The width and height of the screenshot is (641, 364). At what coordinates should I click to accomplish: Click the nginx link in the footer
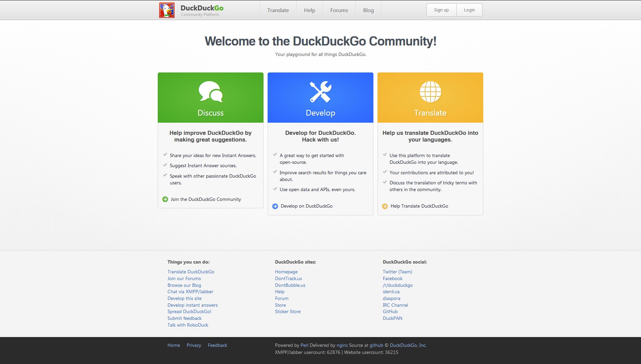pos(342,345)
